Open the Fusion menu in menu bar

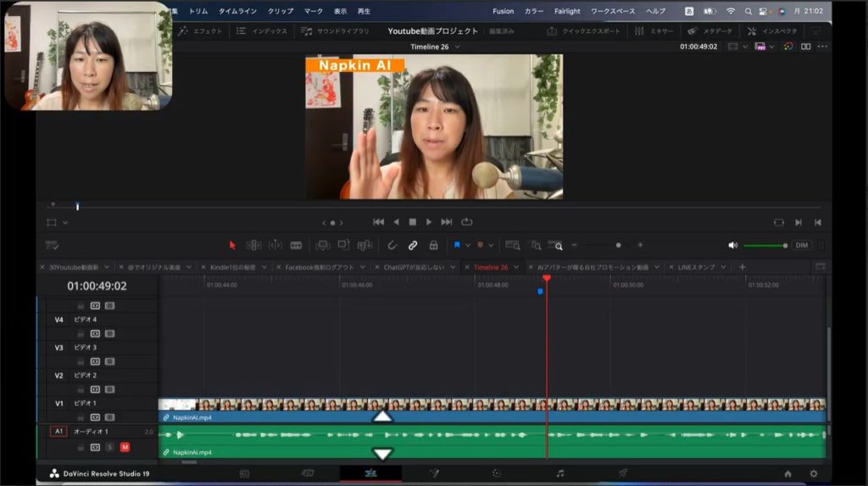point(503,11)
